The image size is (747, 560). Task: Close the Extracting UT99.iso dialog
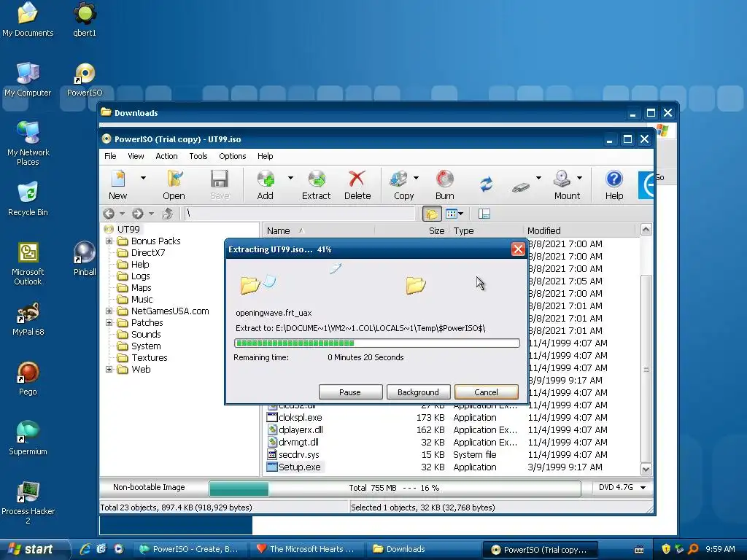pos(518,249)
